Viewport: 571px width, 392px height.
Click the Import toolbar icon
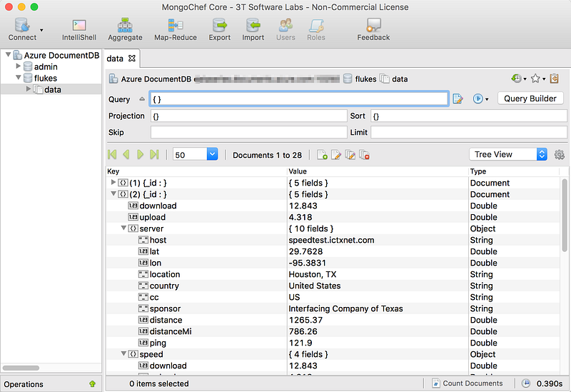point(253,29)
